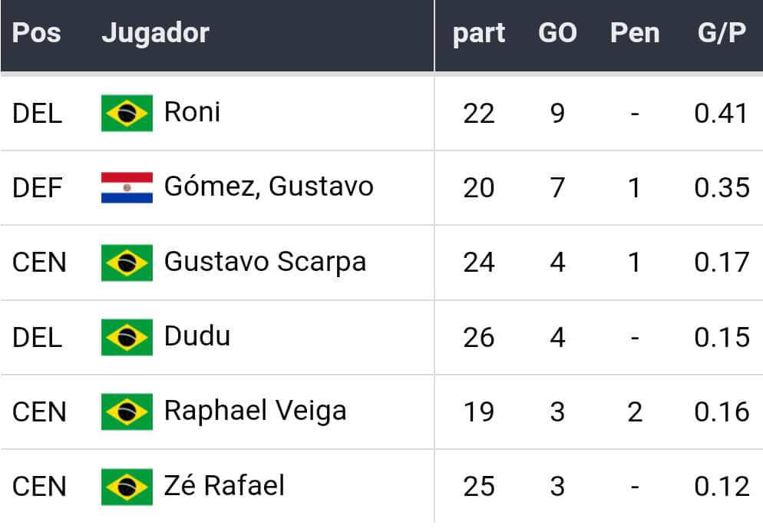Select Raphael Veiga's penalty count 2
The image size is (763, 532).
click(635, 412)
